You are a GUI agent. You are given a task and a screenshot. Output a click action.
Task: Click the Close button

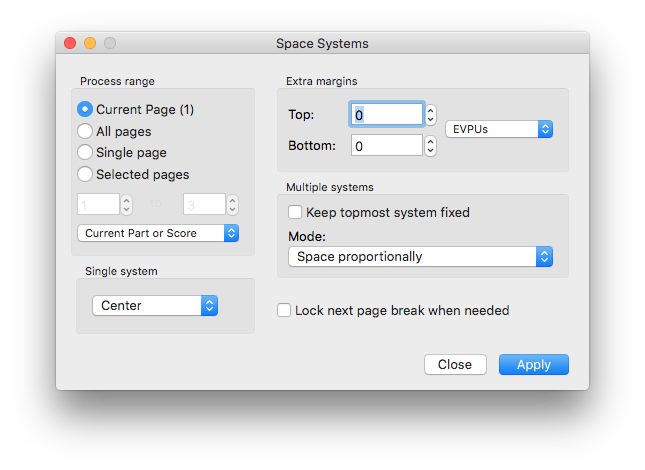coord(455,364)
